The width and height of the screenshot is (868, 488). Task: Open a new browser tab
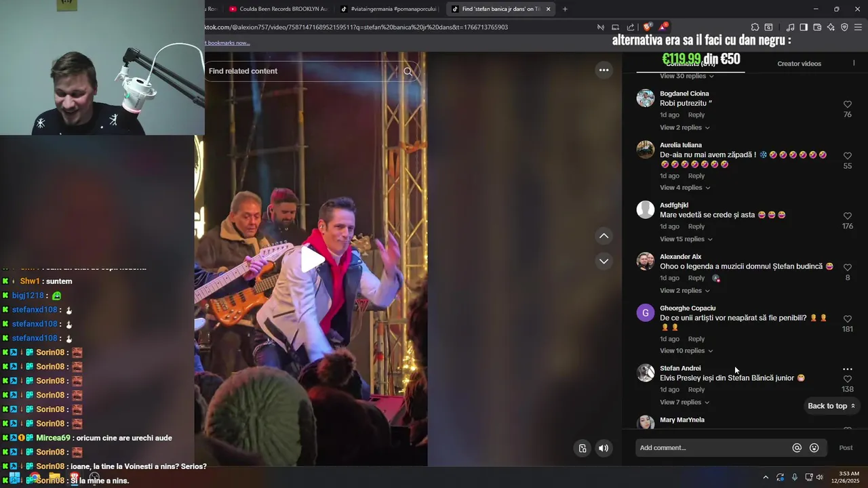tap(565, 9)
